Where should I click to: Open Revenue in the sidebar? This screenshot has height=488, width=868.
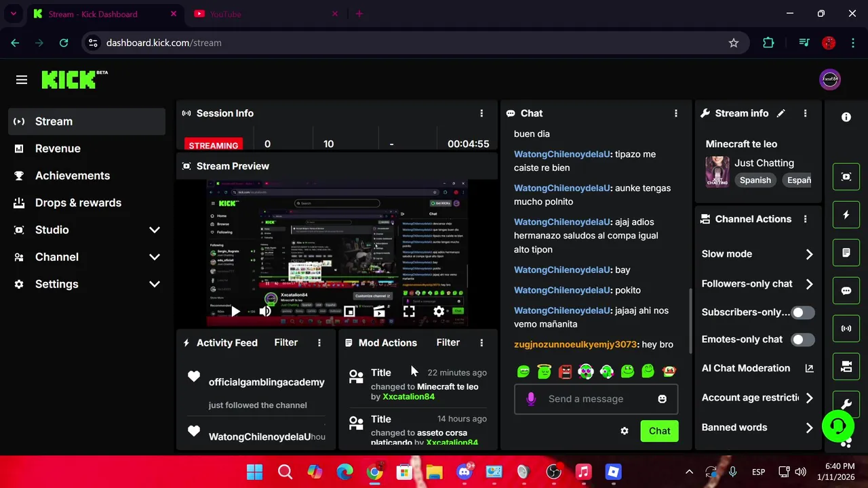click(87, 148)
